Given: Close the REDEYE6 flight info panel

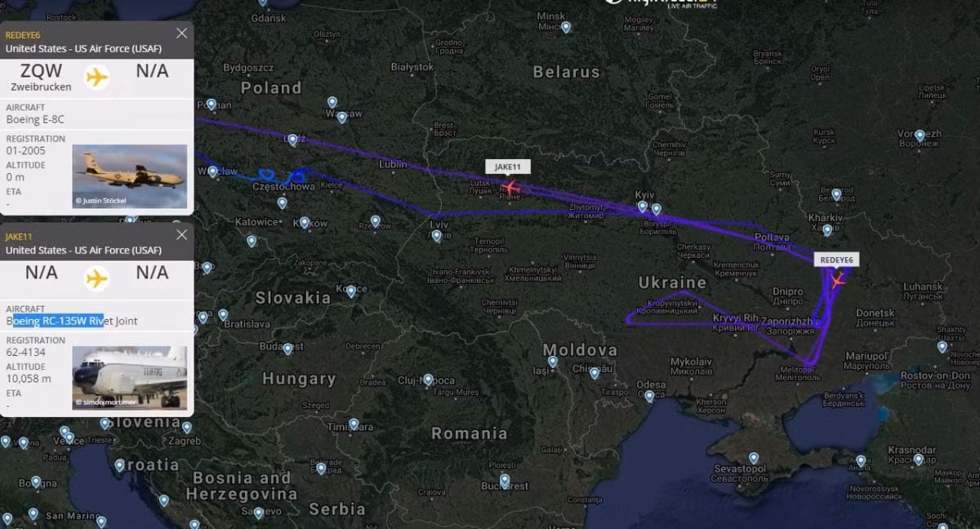Looking at the screenshot, I should pyautogui.click(x=181, y=33).
